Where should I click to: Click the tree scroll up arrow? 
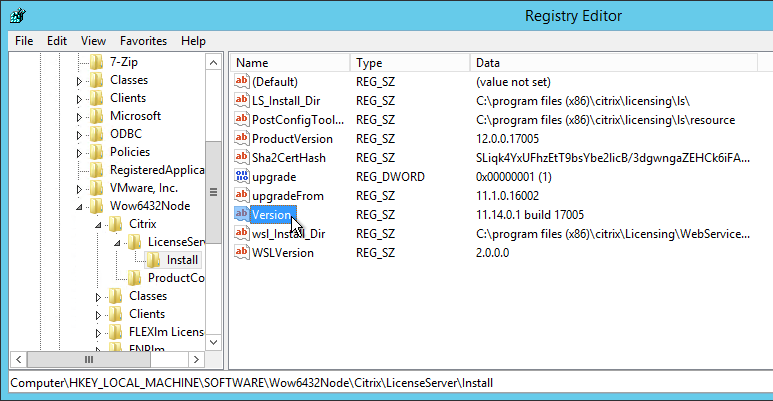coord(213,63)
